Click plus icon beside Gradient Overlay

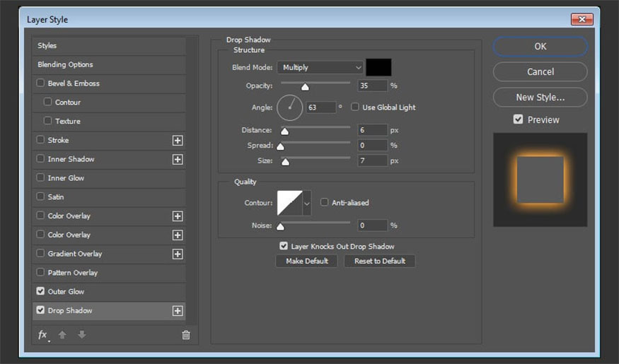pos(178,254)
